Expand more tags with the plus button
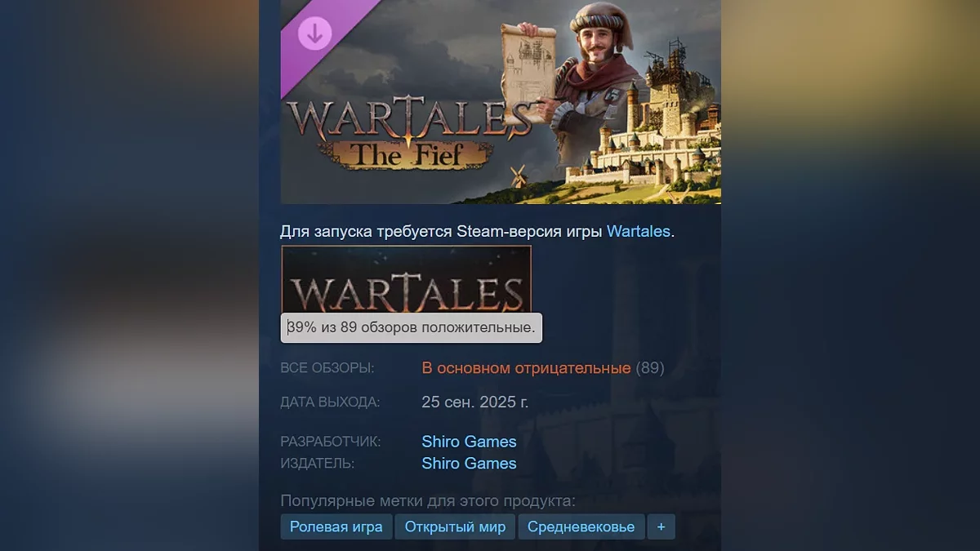 [661, 527]
